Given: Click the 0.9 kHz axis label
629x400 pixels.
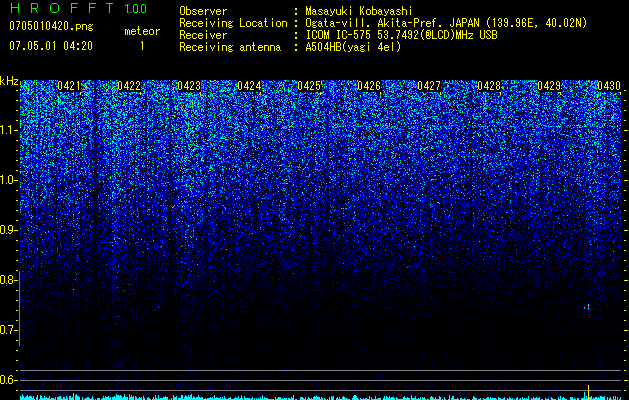Looking at the screenshot, I should pyautogui.click(x=8, y=230).
